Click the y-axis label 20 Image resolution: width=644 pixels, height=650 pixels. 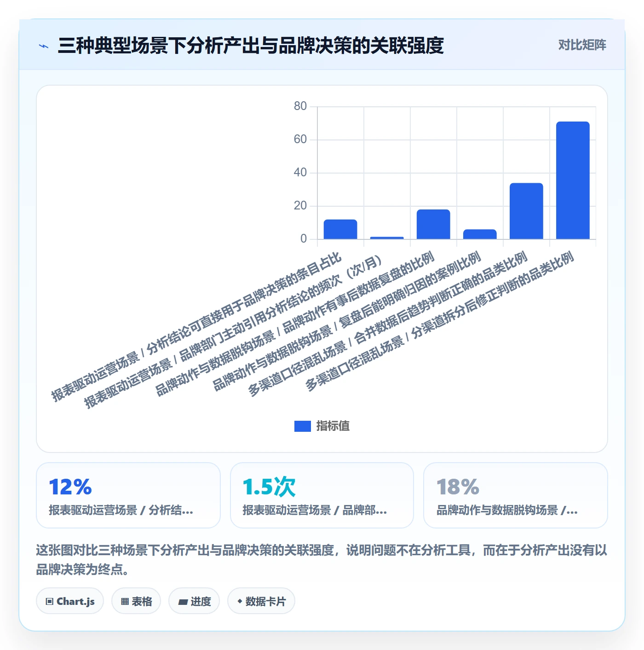300,206
